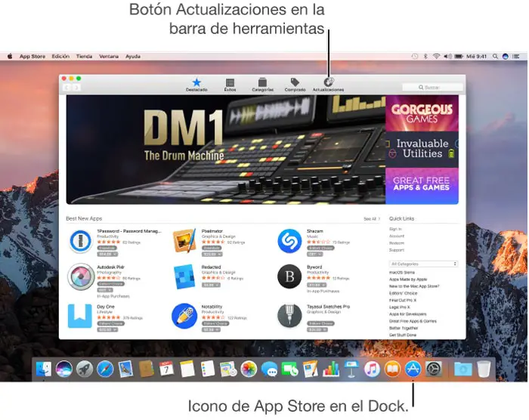
Task: Open Autodesk Pixlr GET button dropdown
Action: 105,290
